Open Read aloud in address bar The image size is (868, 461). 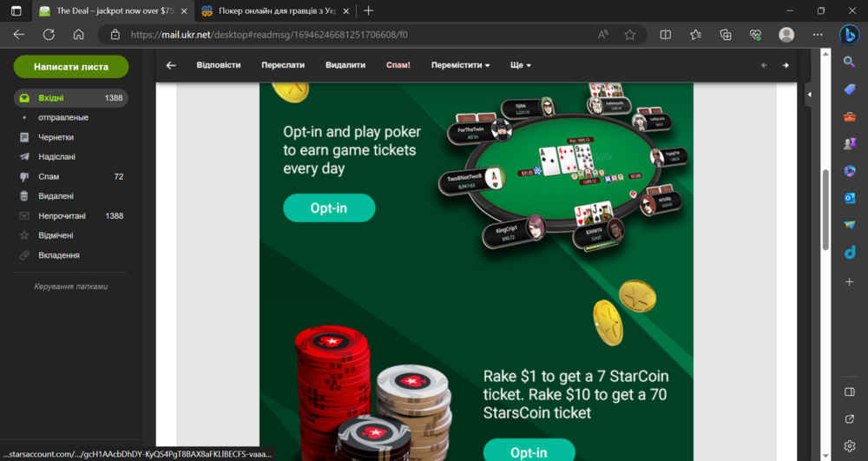click(x=603, y=35)
